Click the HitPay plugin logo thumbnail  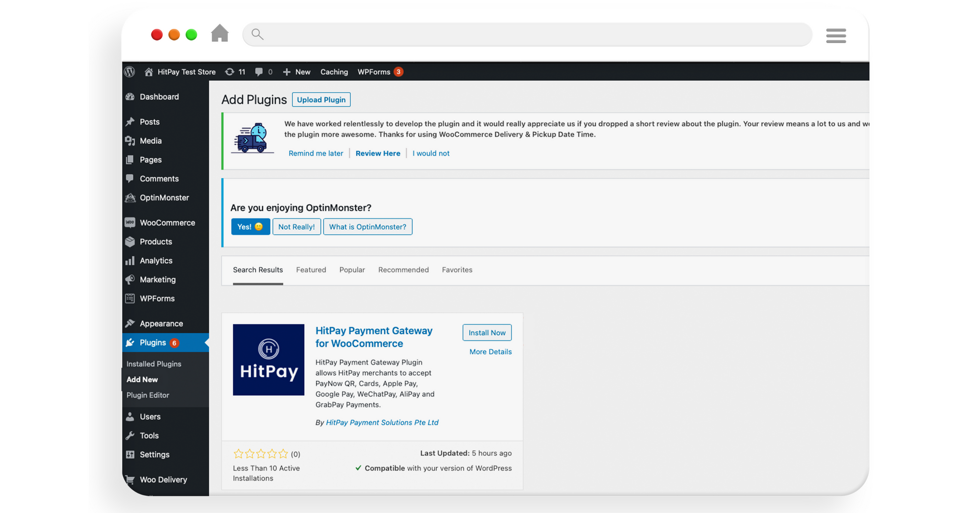[269, 360]
